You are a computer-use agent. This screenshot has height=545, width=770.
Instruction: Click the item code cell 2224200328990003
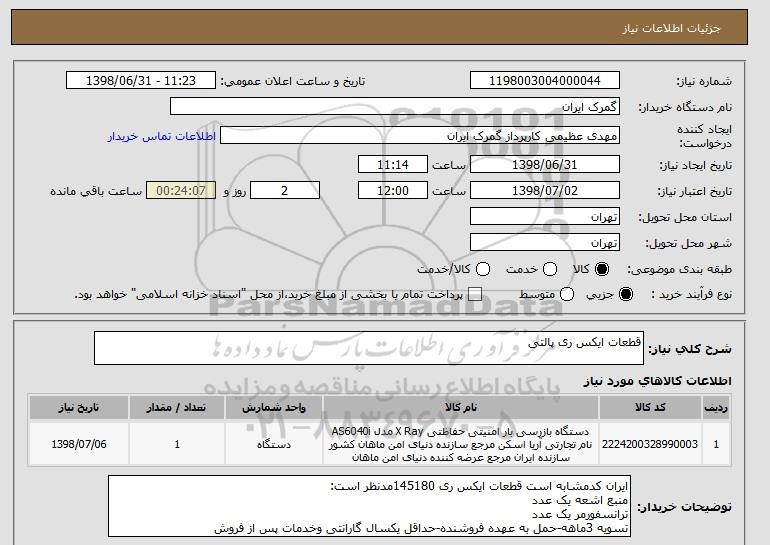coord(650,444)
